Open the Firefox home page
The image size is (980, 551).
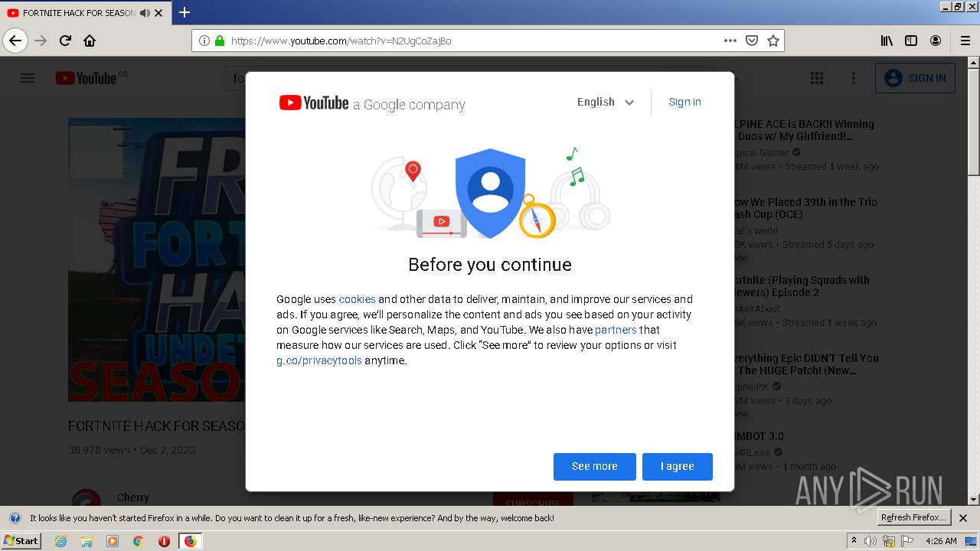90,41
